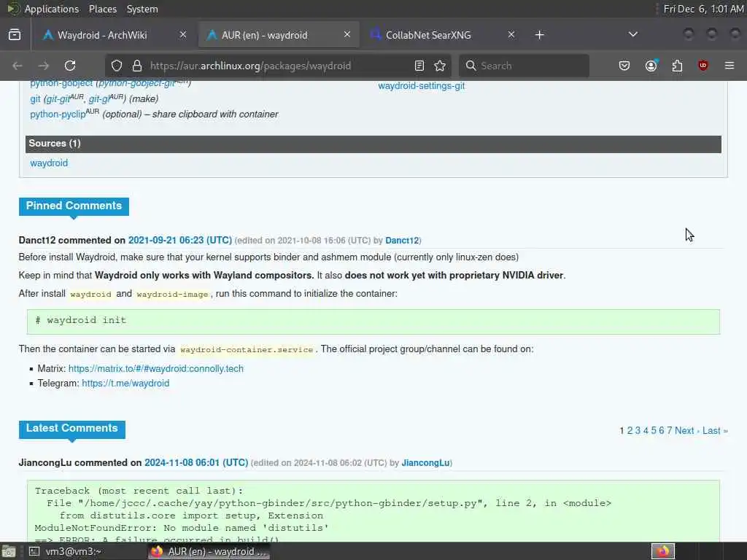Image resolution: width=747 pixels, height=560 pixels.
Task: Click the '# waydroid init' code block
Action: tap(373, 322)
